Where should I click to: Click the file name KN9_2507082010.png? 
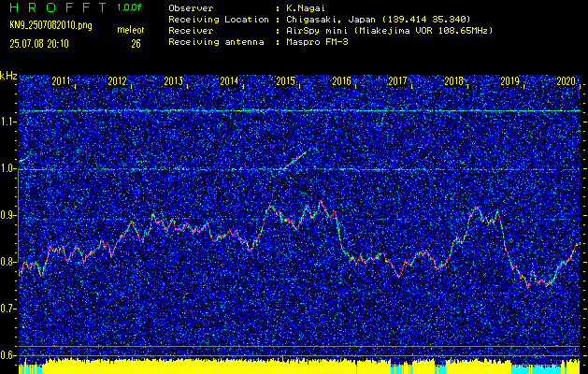pos(50,25)
